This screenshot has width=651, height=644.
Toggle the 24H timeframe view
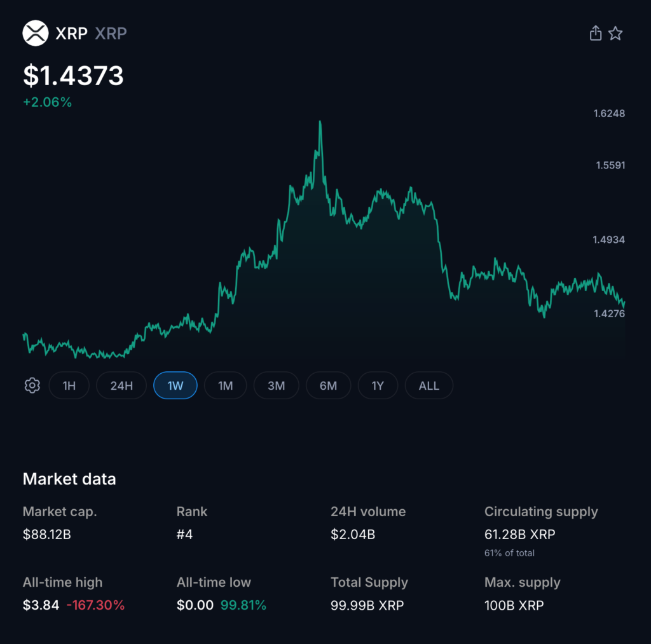coord(121,385)
